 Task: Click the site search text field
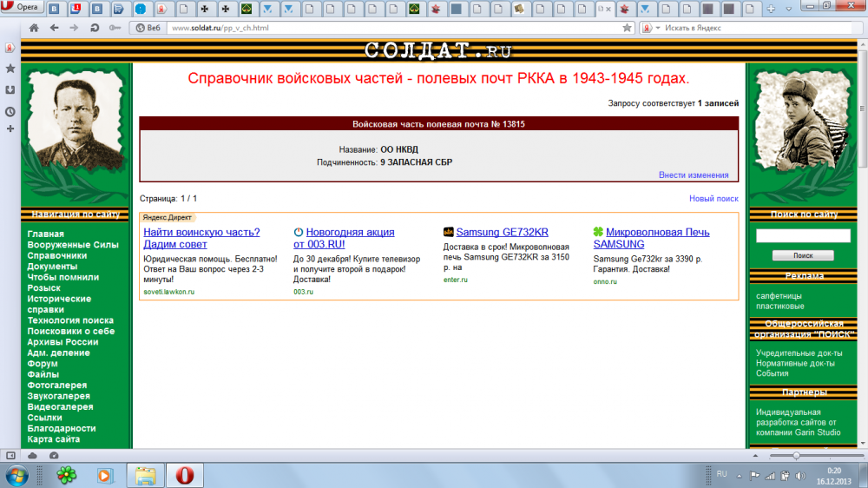(803, 236)
